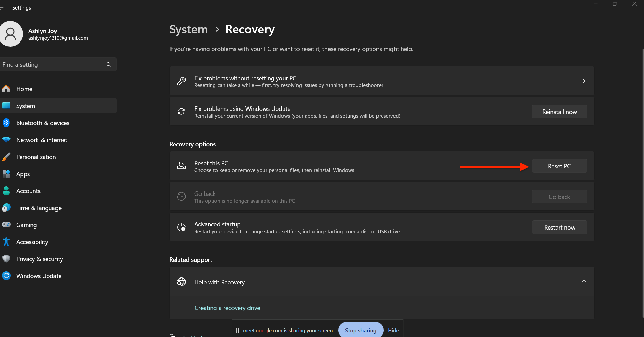The image size is (644, 337).
Task: Click the search icon in Find a setting
Action: pyautogui.click(x=108, y=64)
